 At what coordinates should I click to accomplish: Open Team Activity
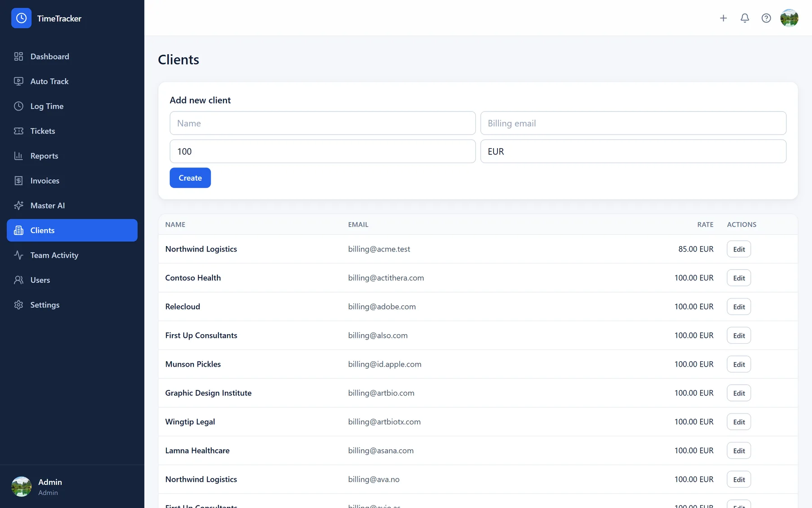point(72,255)
